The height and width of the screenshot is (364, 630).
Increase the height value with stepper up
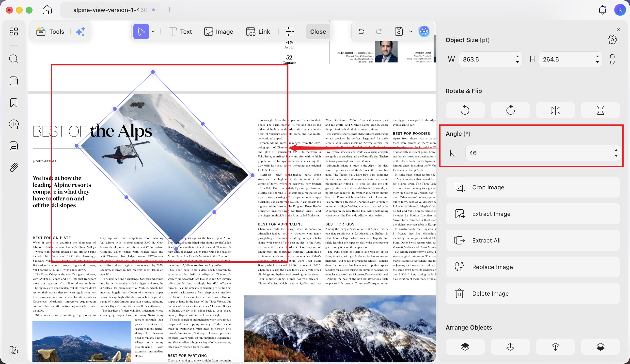[598, 57]
